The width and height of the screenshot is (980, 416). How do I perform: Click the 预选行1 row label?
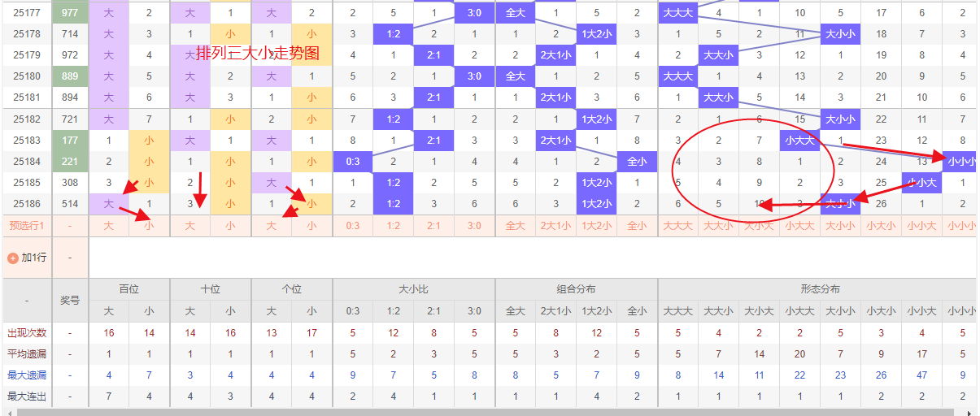[27, 225]
